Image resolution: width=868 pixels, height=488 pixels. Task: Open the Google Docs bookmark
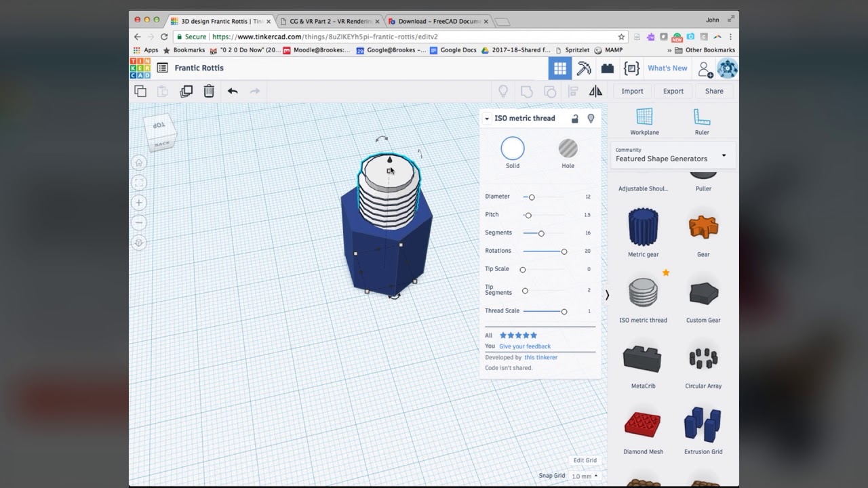click(454, 50)
